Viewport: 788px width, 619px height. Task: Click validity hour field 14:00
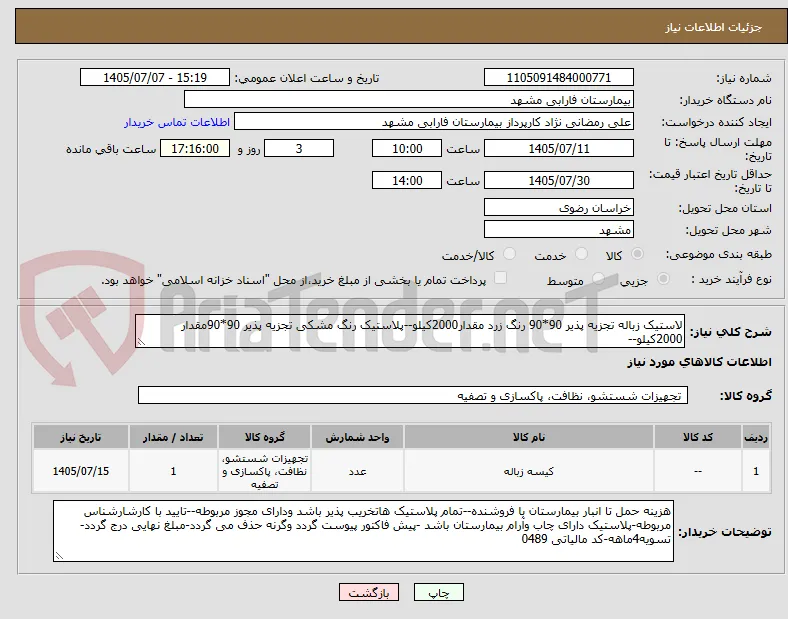[407, 180]
